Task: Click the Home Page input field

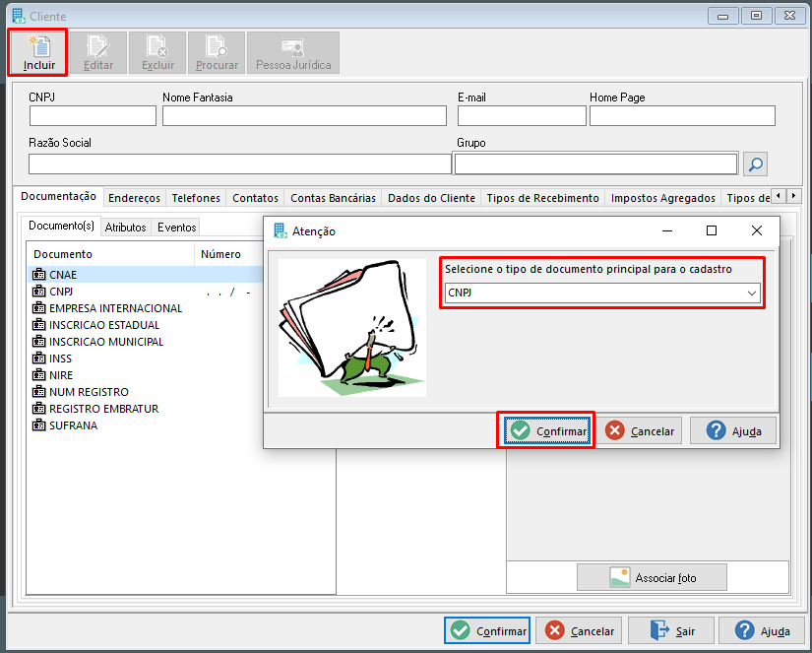Action: coord(682,115)
